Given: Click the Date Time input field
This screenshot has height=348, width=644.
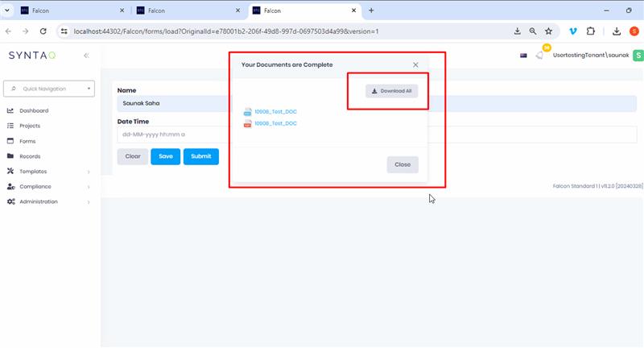Looking at the screenshot, I should [173, 135].
